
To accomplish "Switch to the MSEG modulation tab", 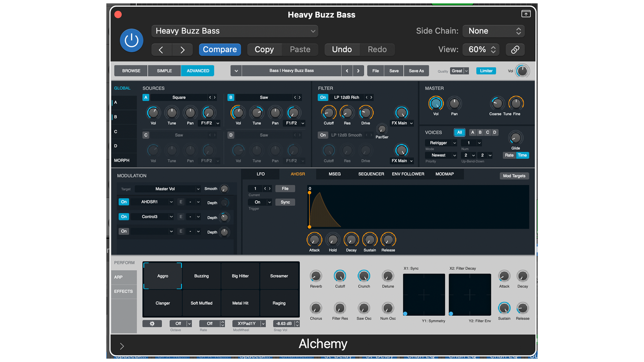I will pyautogui.click(x=334, y=174).
